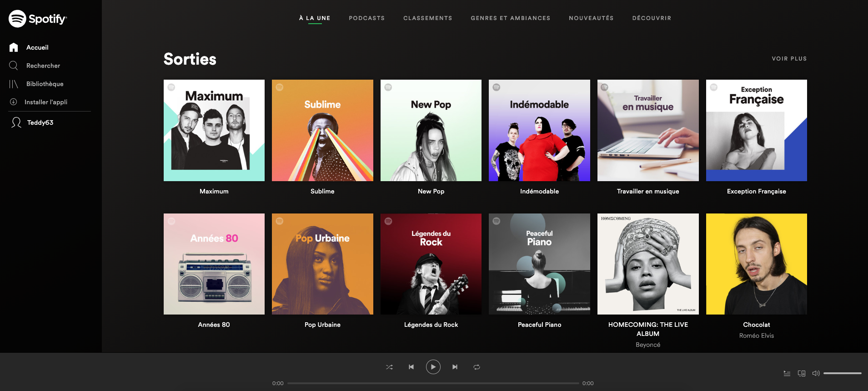Go to the previous track
Screen dimensions: 868x391
(x=411, y=367)
